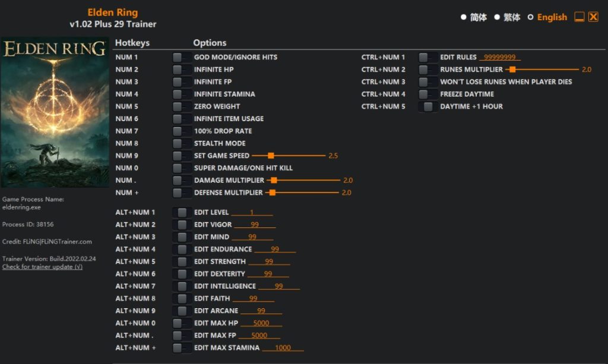The height and width of the screenshot is (364, 608).
Task: Click Trainer Version Build.2022.02.24 text
Action: point(49,258)
